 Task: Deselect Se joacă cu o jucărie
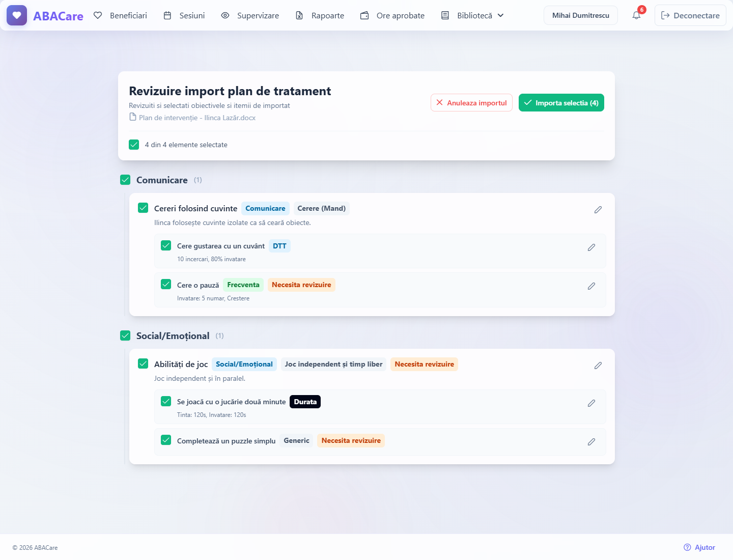(x=166, y=401)
